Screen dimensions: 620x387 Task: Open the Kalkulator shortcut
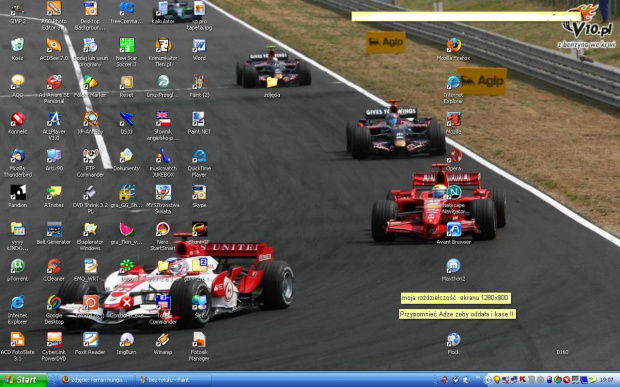point(163,13)
